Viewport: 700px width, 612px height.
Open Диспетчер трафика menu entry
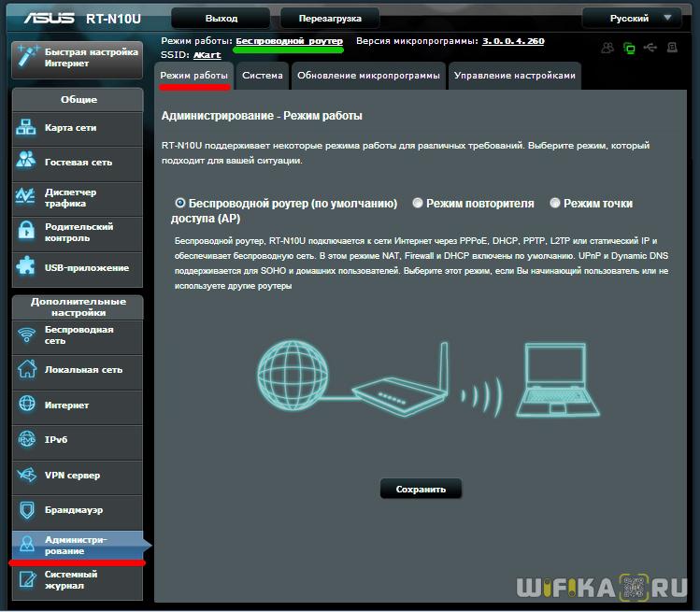78,198
